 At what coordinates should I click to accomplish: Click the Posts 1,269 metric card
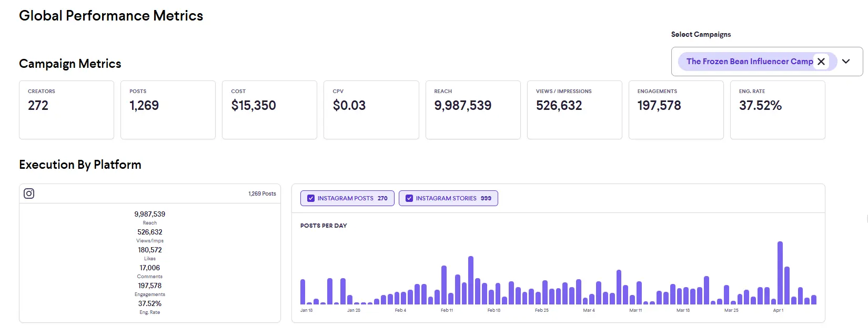168,110
